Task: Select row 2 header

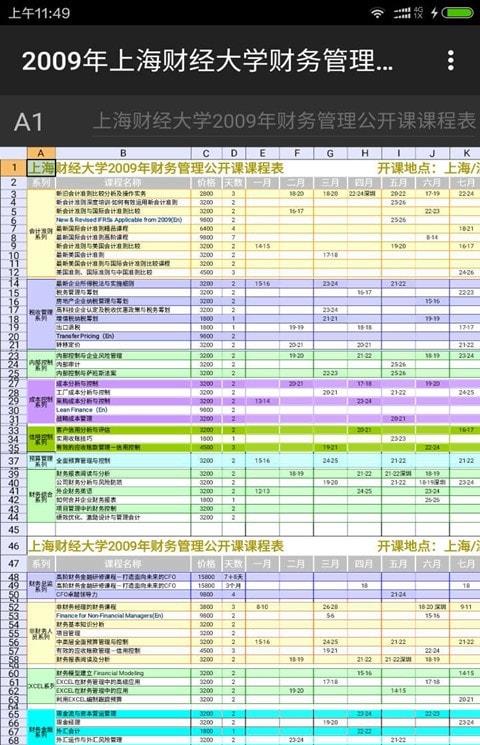Action: tap(14, 183)
